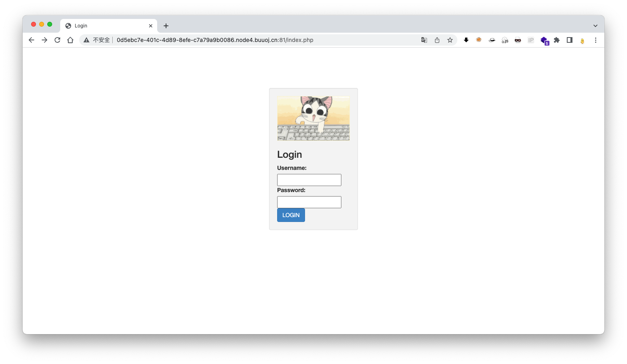The height and width of the screenshot is (364, 627).
Task: Focus the Username input field
Action: (x=309, y=180)
